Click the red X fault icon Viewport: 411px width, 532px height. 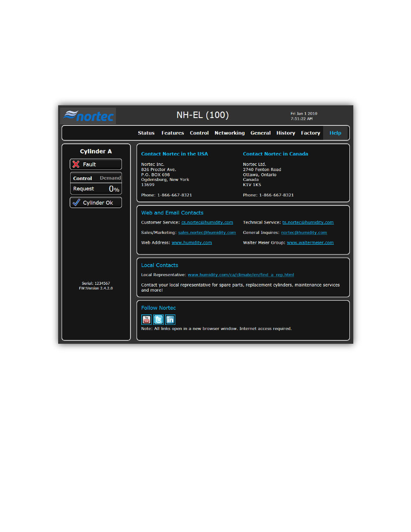click(x=76, y=164)
